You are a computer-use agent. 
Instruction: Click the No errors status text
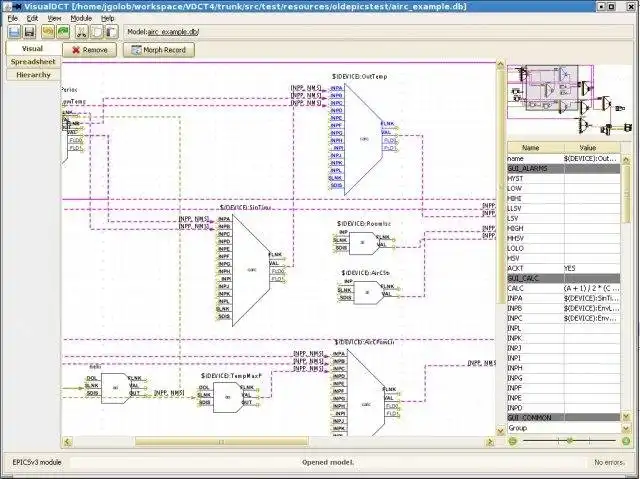(x=609, y=462)
